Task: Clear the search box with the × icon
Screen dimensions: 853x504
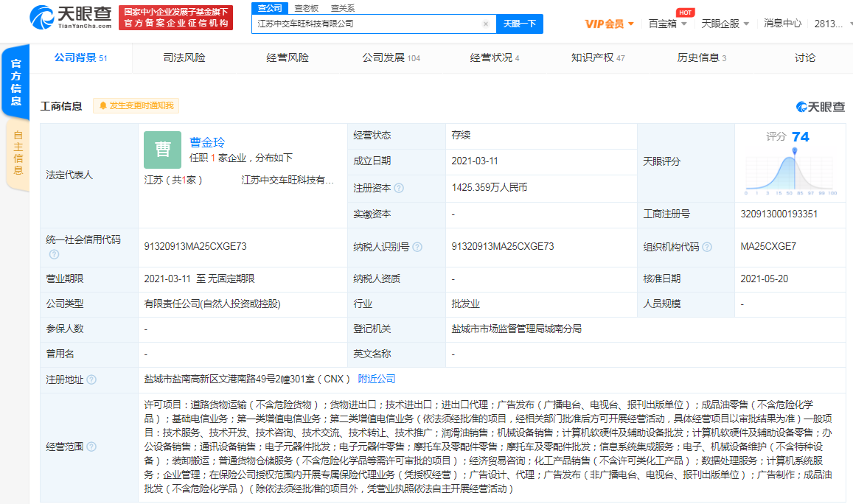Action: pyautogui.click(x=485, y=24)
